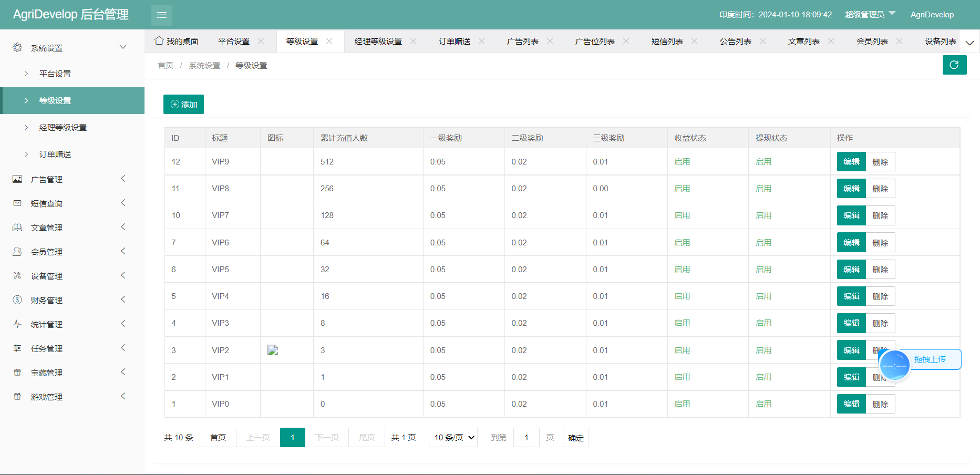Click the 确定 pagination confirm button
The image size is (980, 475).
point(575,437)
